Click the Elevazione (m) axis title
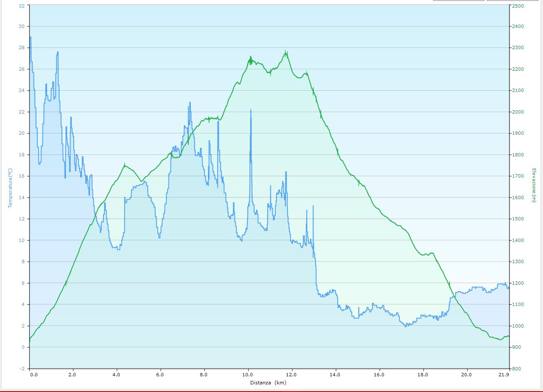Image resolution: width=543 pixels, height=392 pixels. tap(534, 185)
